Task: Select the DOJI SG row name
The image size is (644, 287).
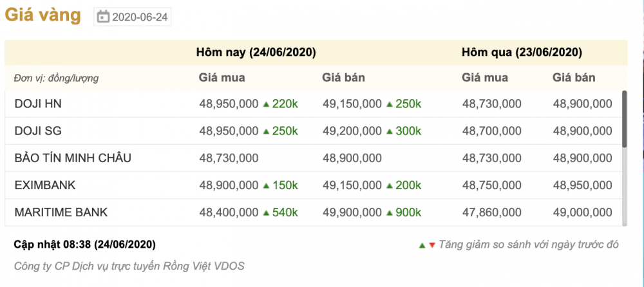Action: pos(38,131)
